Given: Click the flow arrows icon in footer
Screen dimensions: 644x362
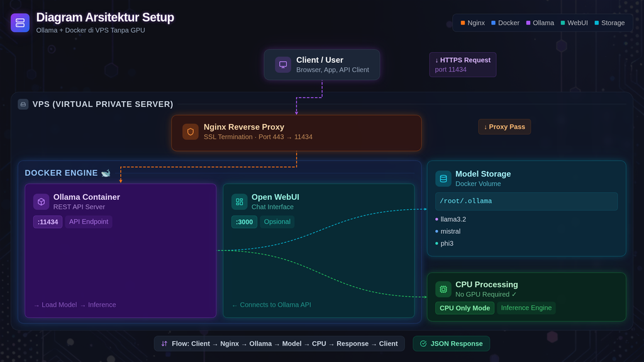Looking at the screenshot, I should pos(164,344).
